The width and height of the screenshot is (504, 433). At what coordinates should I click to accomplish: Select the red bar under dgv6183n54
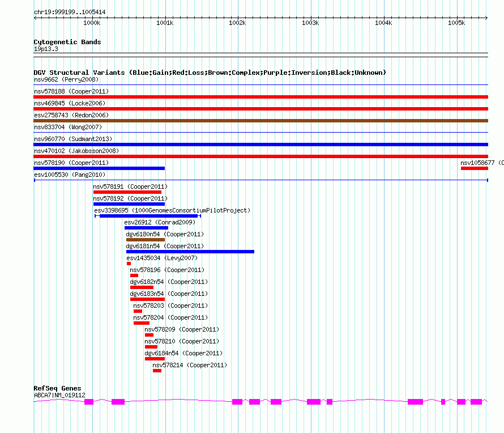[148, 299]
